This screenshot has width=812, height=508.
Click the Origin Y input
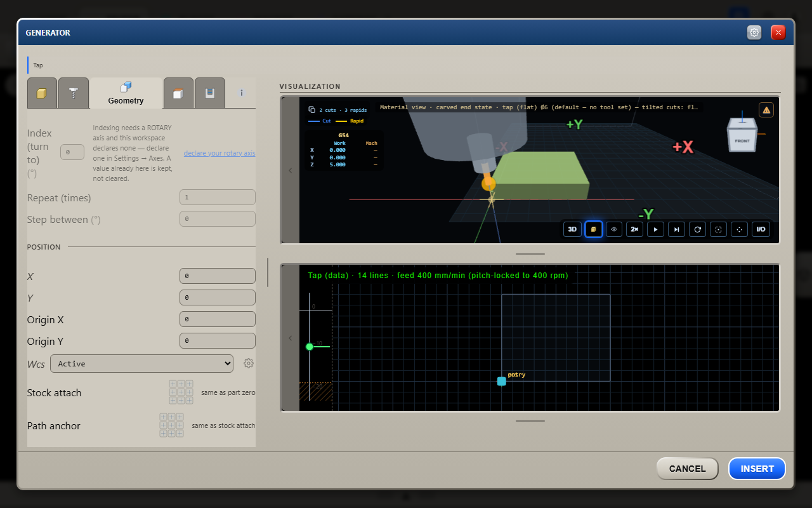(218, 341)
